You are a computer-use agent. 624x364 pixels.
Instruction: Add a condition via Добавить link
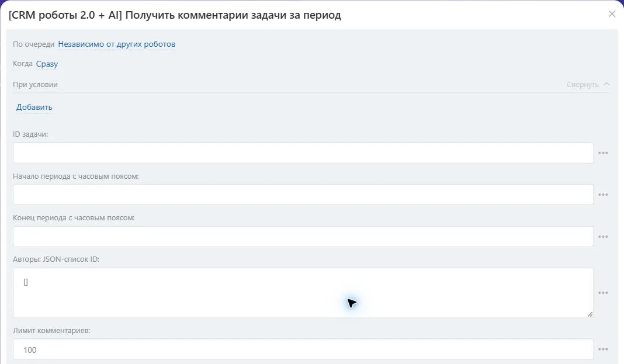pyautogui.click(x=34, y=107)
